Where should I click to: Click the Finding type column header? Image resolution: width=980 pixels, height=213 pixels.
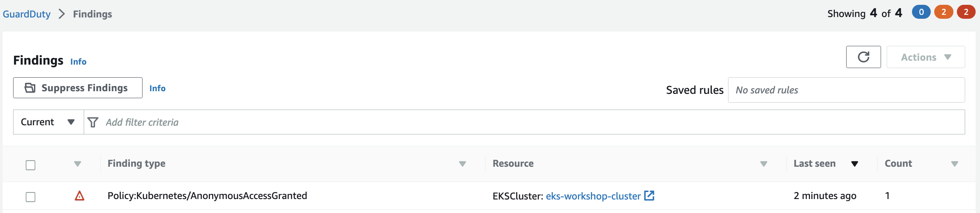[x=136, y=164]
